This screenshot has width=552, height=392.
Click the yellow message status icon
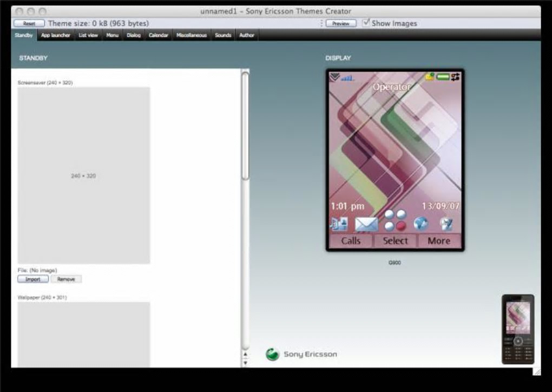click(430, 76)
